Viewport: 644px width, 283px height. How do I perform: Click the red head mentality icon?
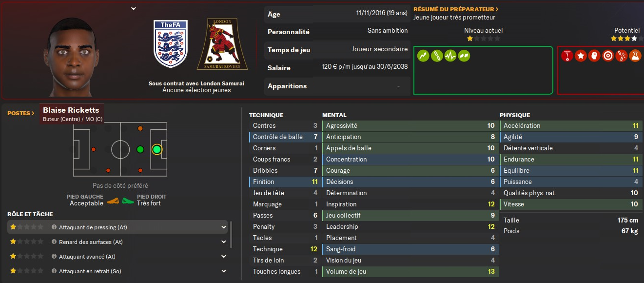(594, 56)
